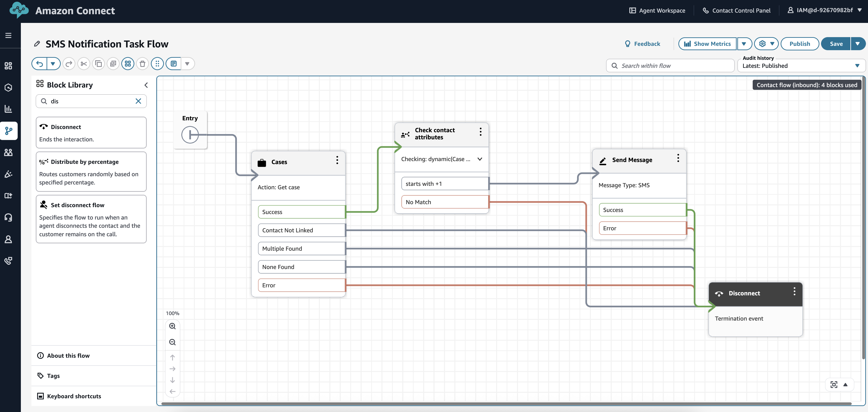Viewport: 868px width, 412px height.
Task: Open the Audit history dropdown
Action: pos(801,66)
